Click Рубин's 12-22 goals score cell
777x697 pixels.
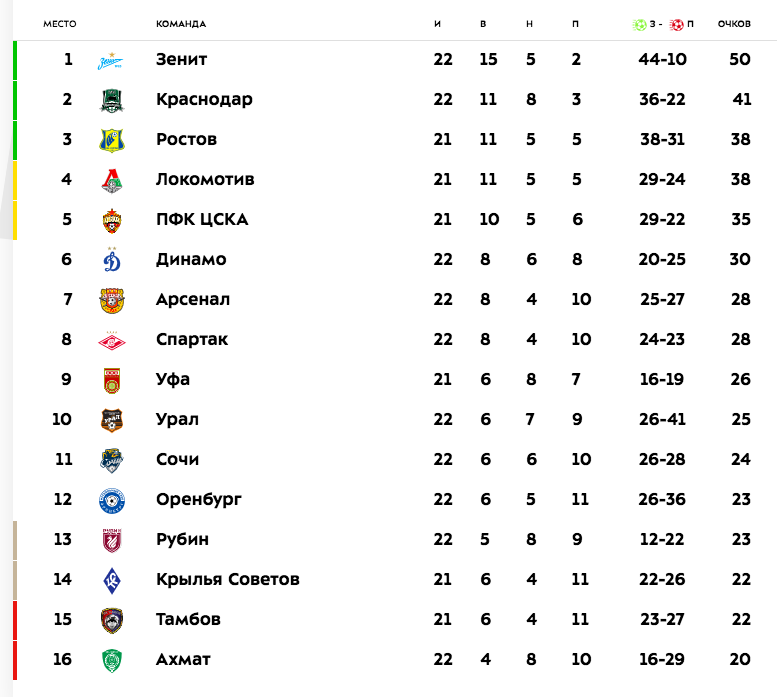point(662,540)
